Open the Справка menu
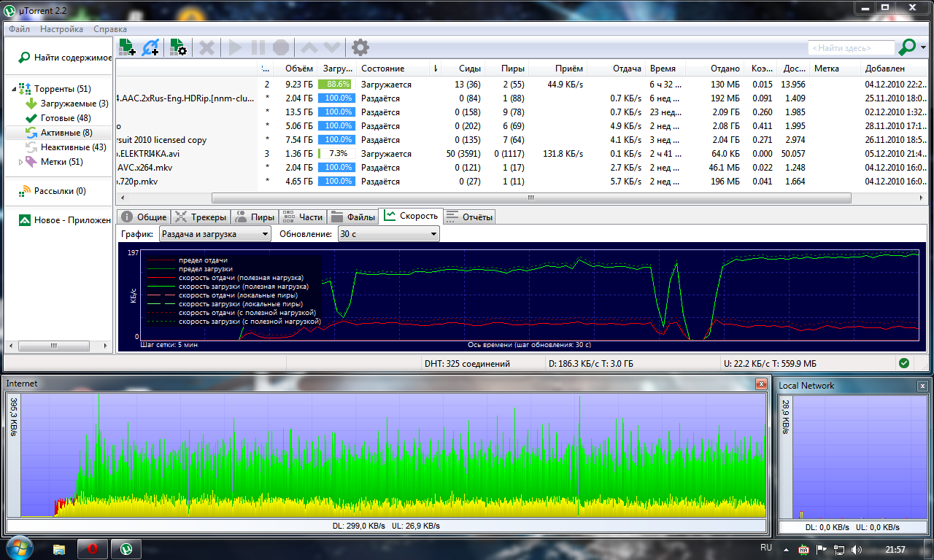 [x=110, y=29]
